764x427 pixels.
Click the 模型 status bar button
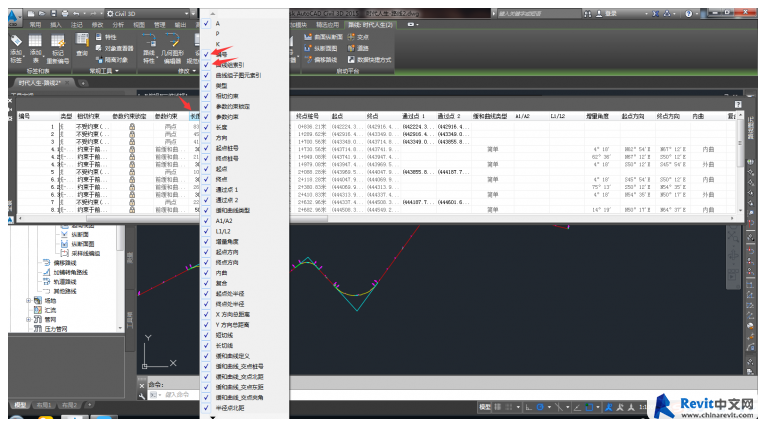[x=485, y=407]
